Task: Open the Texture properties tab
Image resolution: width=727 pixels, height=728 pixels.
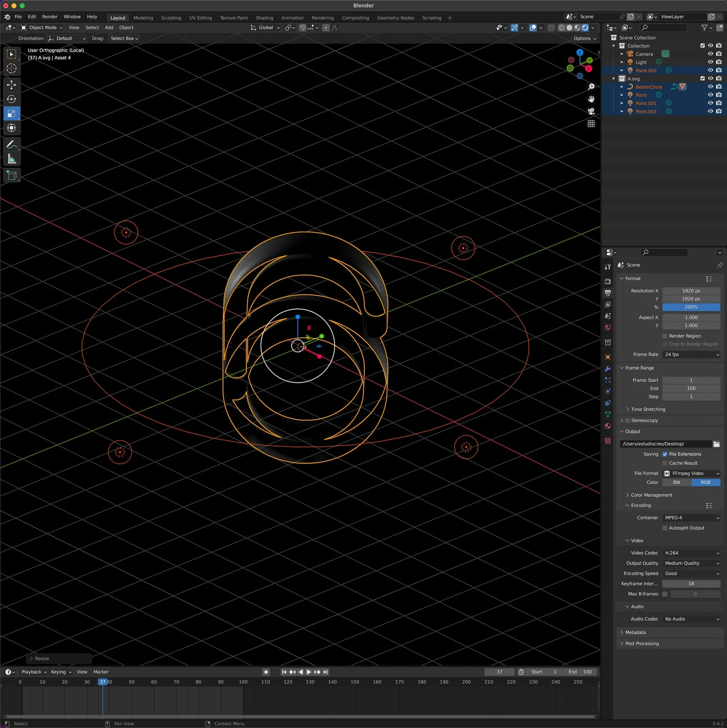Action: [608, 441]
